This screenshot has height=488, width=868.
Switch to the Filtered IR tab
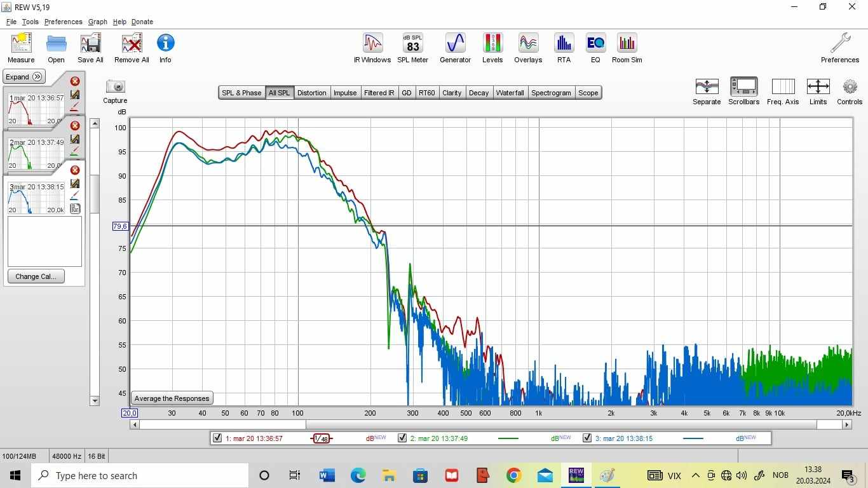(x=379, y=93)
